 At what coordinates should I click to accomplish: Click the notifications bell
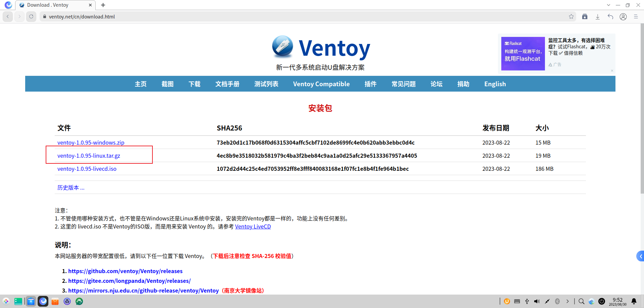(x=634, y=301)
